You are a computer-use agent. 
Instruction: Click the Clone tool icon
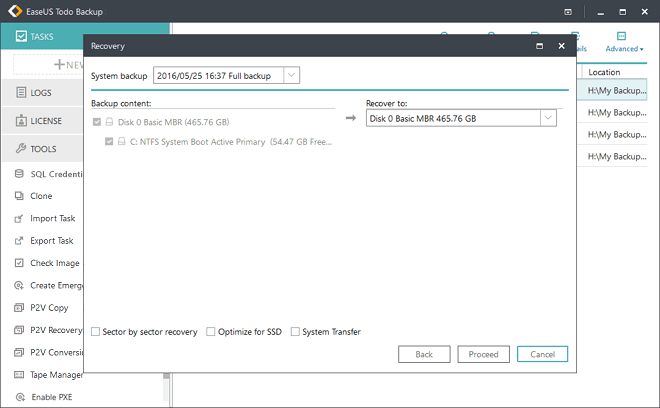20,196
